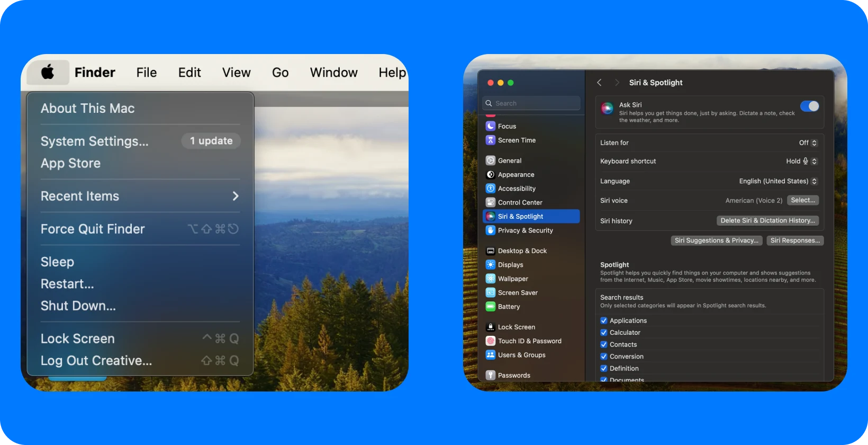The height and width of the screenshot is (445, 868).
Task: Click the Ask Siri colorful orb icon
Action: point(607,109)
